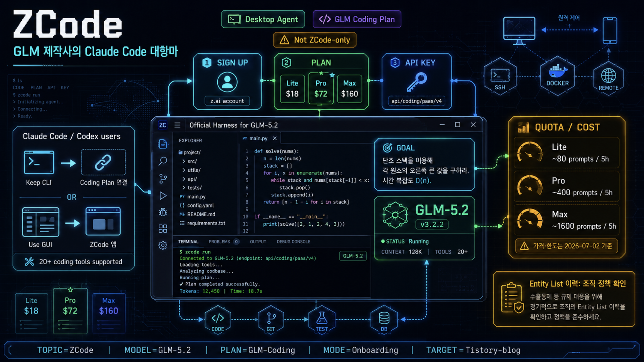Image resolution: width=644 pixels, height=362 pixels.
Task: Click the bar chart icon beside QUOTA / COST
Action: (x=524, y=127)
